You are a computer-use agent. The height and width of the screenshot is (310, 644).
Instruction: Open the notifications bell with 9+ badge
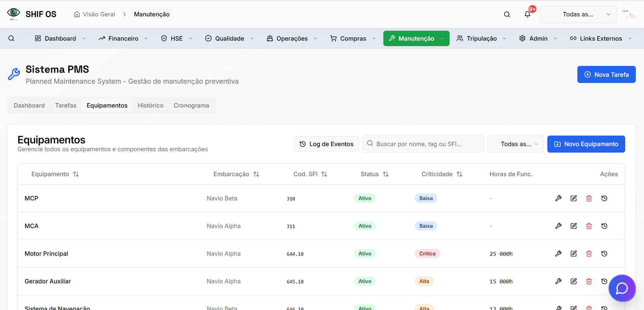point(527,14)
